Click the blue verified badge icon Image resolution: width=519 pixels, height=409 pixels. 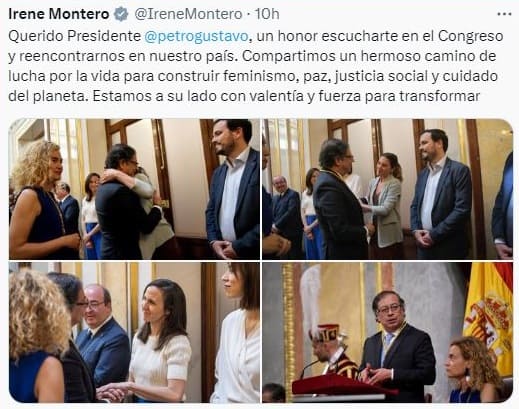coord(121,14)
